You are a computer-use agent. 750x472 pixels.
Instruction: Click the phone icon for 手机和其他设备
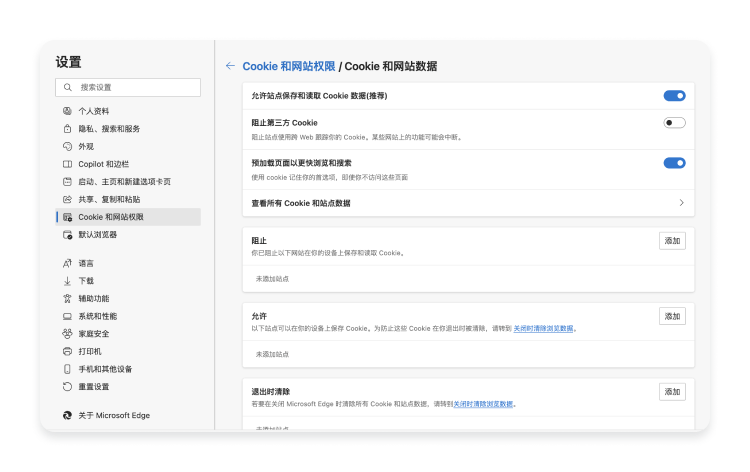click(67, 369)
